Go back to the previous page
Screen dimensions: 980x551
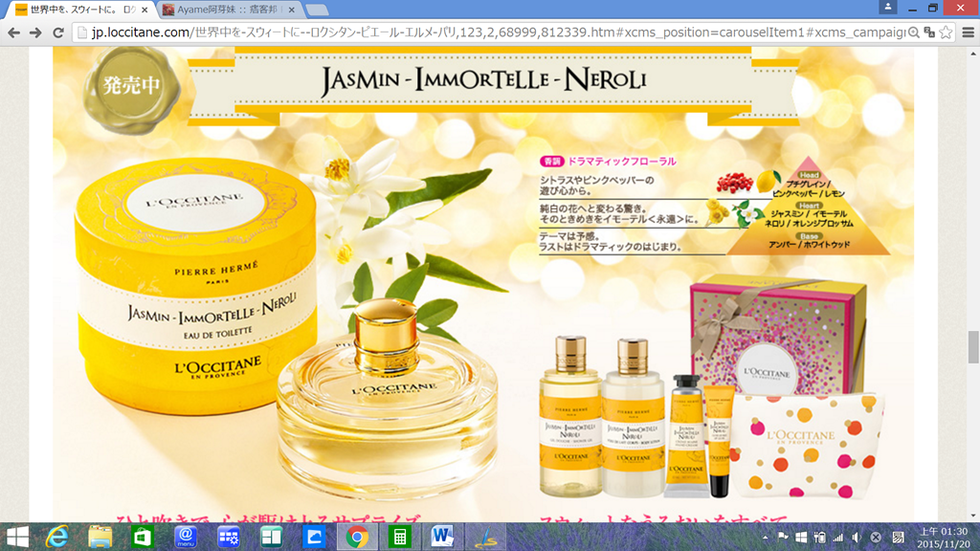tap(13, 33)
